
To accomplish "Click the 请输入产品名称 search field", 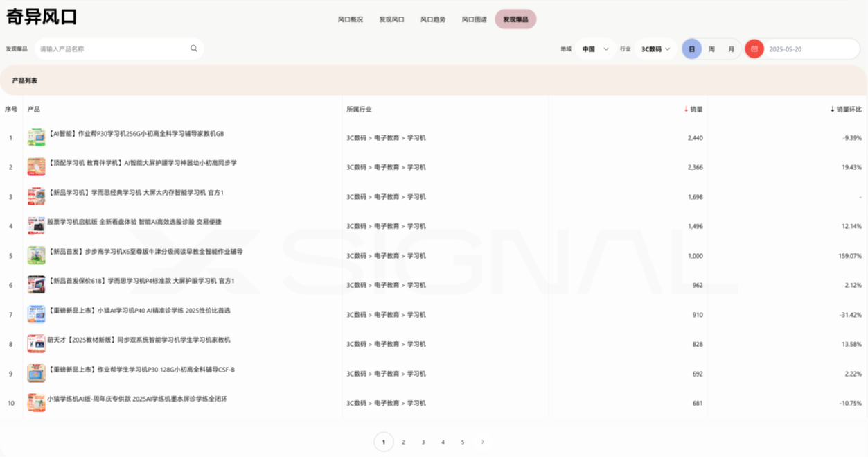I will pyautogui.click(x=111, y=49).
